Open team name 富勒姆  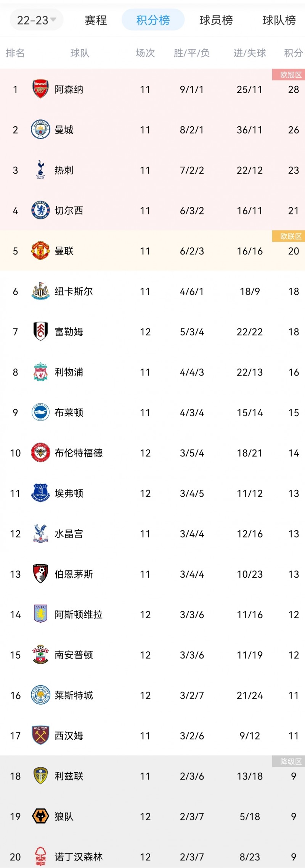click(69, 332)
